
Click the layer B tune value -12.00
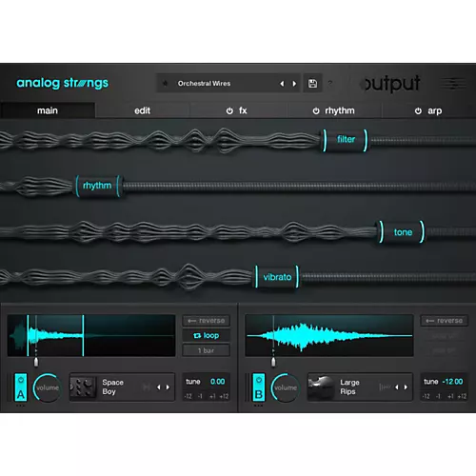coord(452,382)
